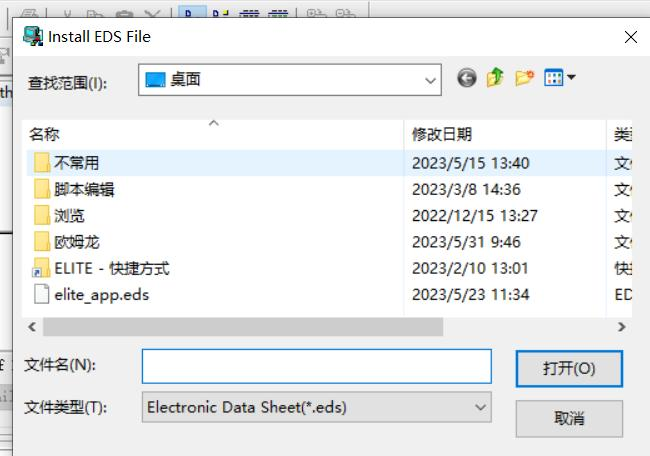Close the Install EDS File dialog
The width and height of the screenshot is (650, 456).
[631, 37]
